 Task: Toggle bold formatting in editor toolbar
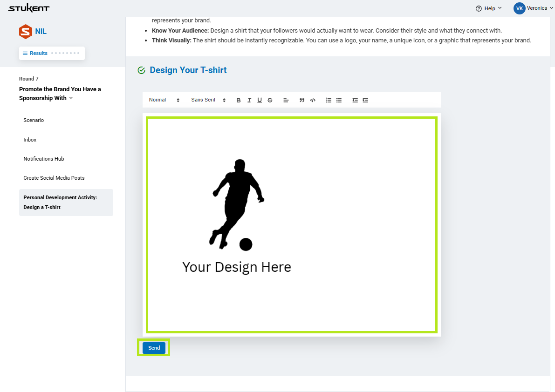tap(239, 100)
